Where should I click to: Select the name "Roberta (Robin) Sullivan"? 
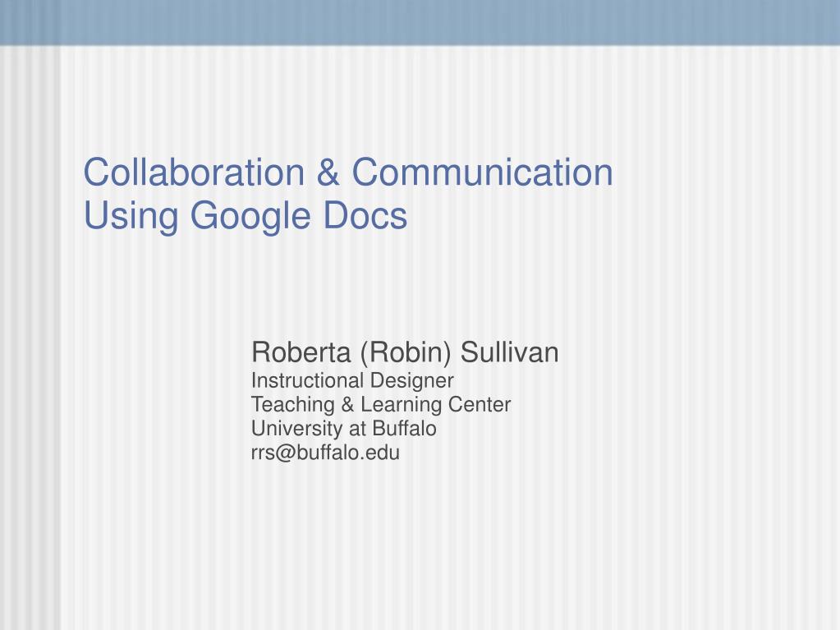click(405, 352)
